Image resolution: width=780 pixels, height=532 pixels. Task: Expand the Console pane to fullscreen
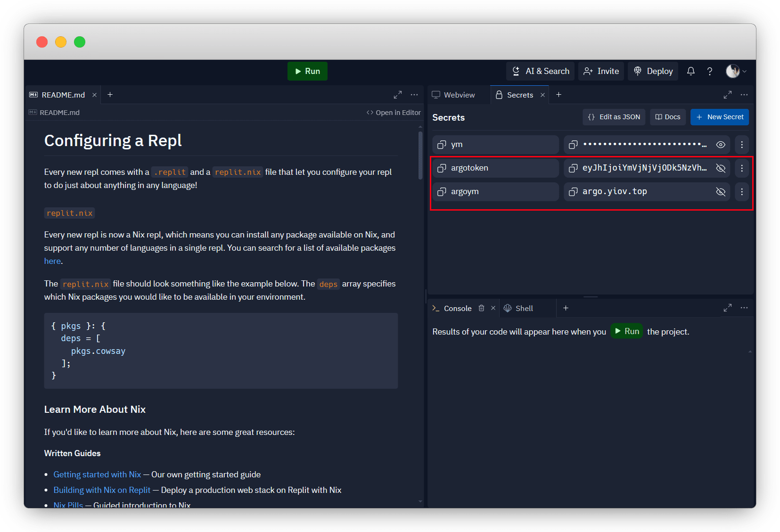728,308
